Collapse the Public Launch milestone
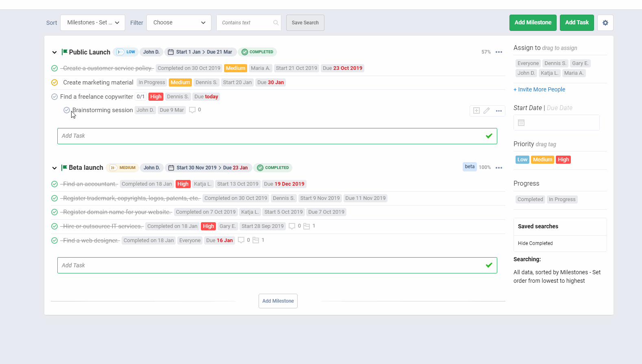 coord(54,52)
